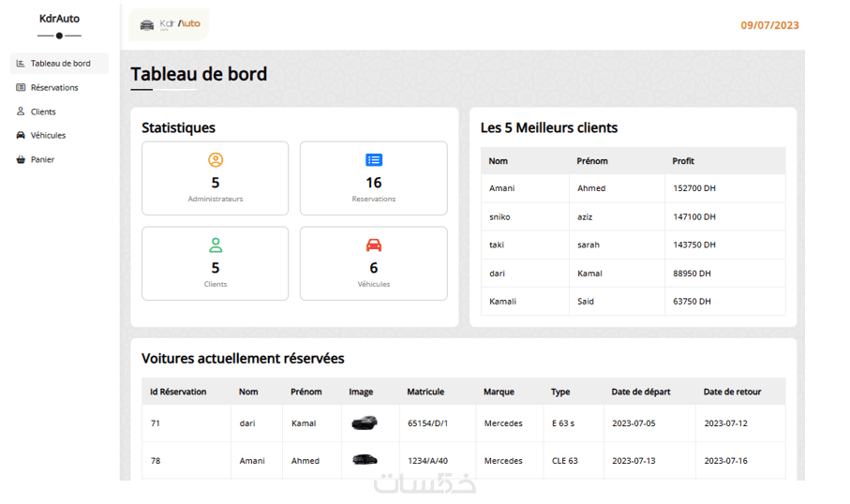Click the green Clients statistic icon
The width and height of the screenshot is (850, 504).
pyautogui.click(x=216, y=245)
